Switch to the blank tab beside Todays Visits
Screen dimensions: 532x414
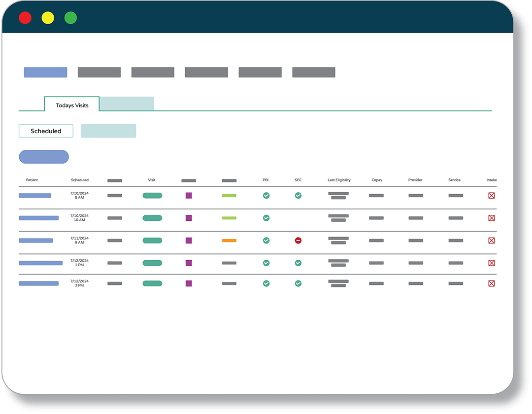click(x=127, y=104)
